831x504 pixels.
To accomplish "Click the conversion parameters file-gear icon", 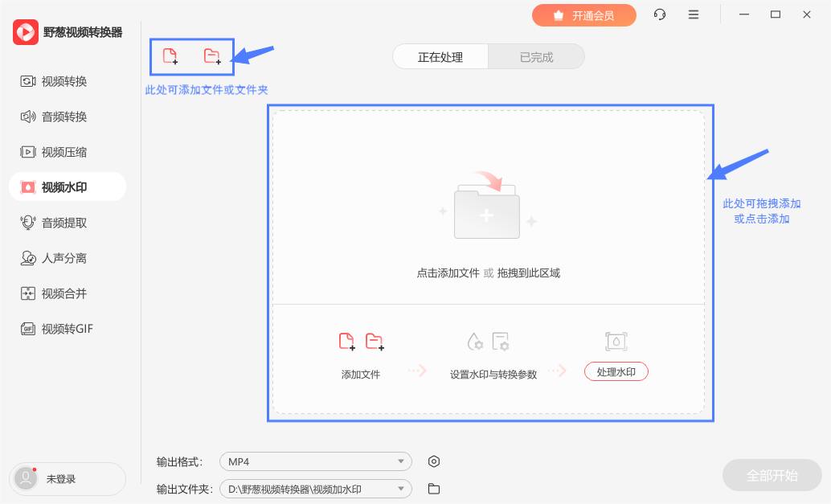I will click(501, 342).
